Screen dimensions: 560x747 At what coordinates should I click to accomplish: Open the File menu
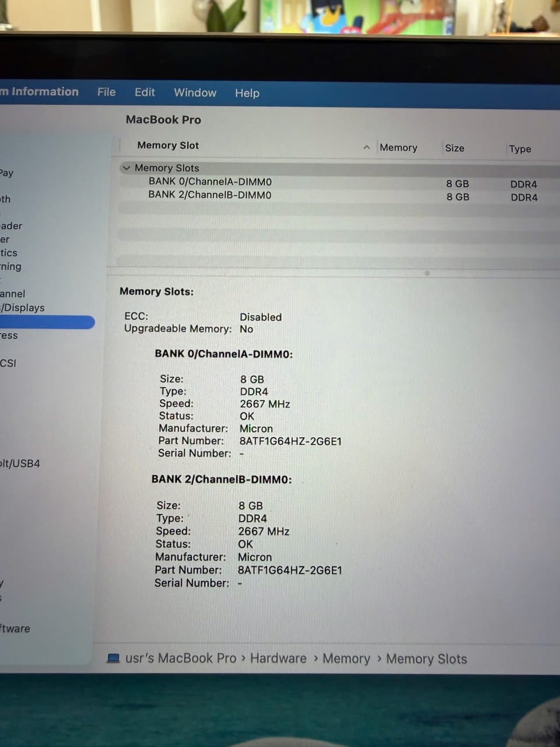[x=106, y=92]
